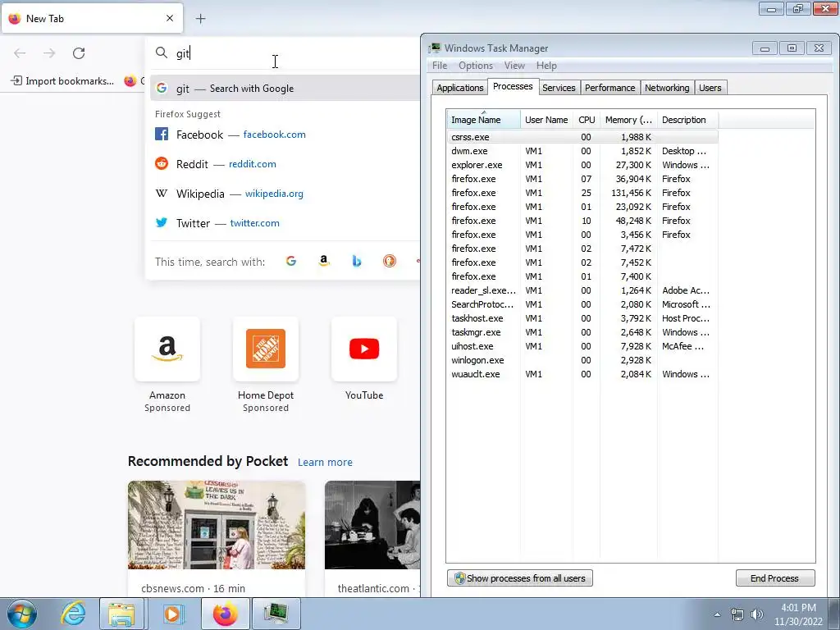Sort processes by Memory column

pyautogui.click(x=628, y=120)
